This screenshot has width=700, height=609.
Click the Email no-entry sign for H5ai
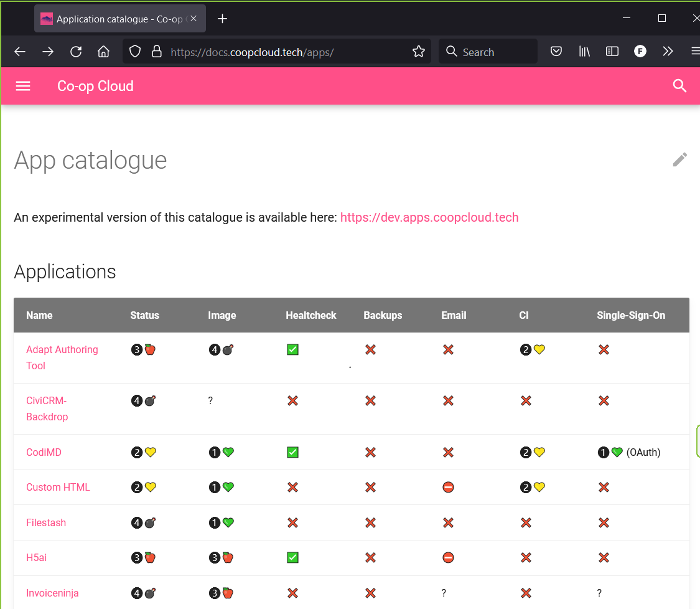[448, 557]
